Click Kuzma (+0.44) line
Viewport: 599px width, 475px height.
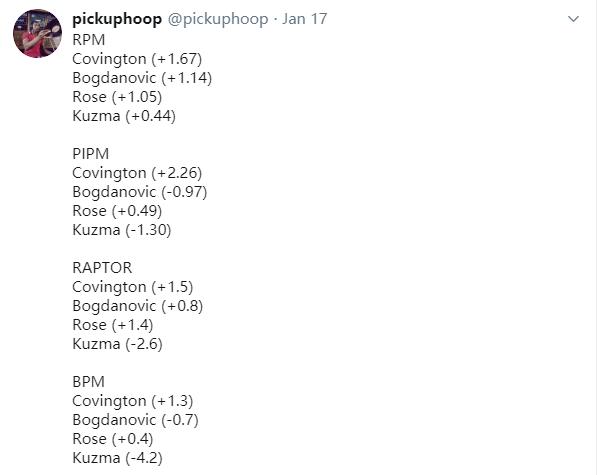coord(124,116)
